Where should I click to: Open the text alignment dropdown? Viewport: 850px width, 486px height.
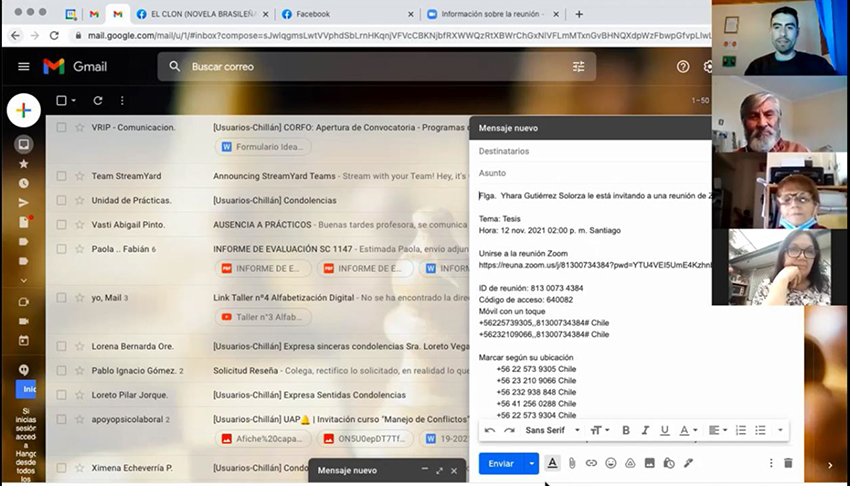pos(718,430)
